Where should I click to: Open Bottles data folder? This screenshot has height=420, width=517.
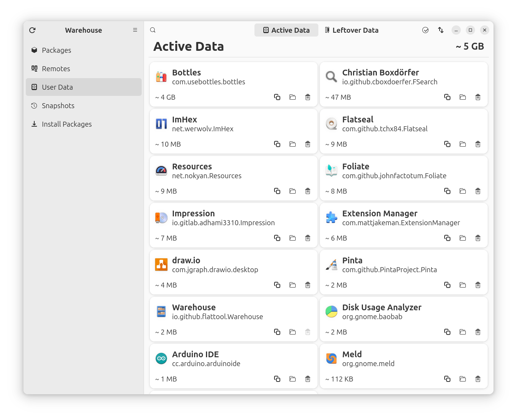click(293, 97)
